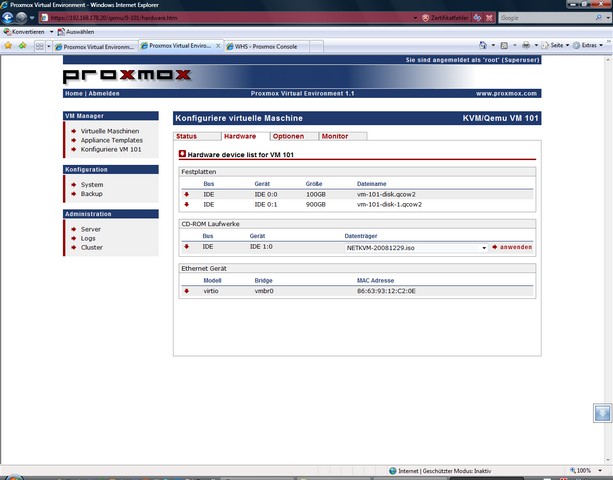Click the file name vm-101-disk.qcow2
The height and width of the screenshot is (480, 613).
pyautogui.click(x=386, y=194)
